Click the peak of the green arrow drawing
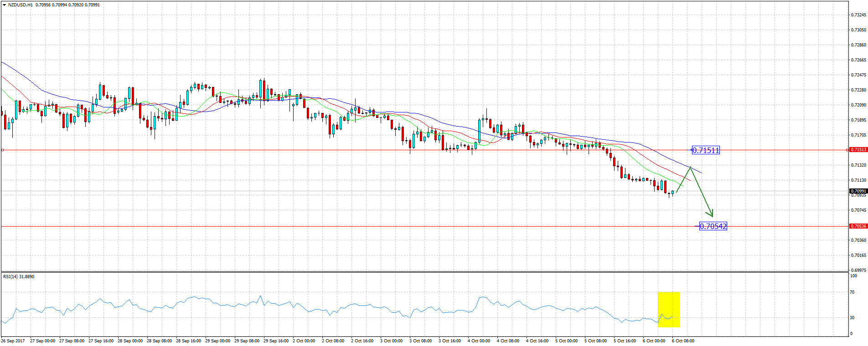This screenshot has width=868, height=346. (x=691, y=168)
